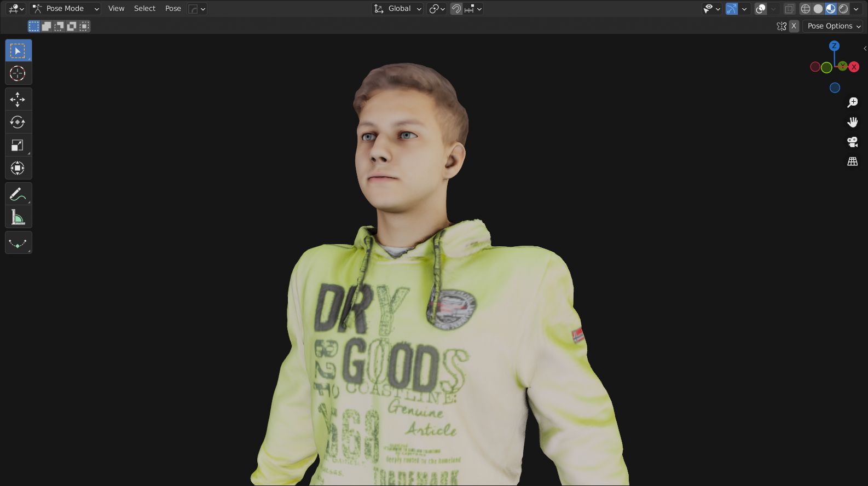
Task: Switch to Rendered viewport shading
Action: 843,9
